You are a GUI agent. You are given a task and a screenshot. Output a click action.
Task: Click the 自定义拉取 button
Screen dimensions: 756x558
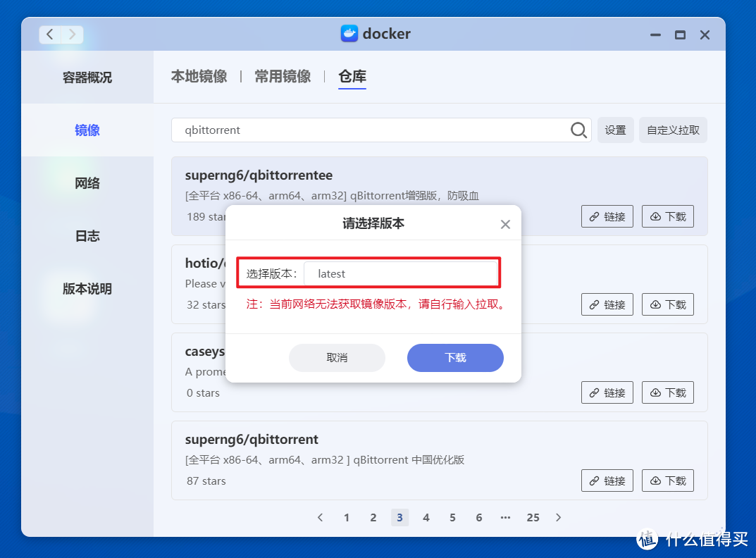[x=673, y=130]
